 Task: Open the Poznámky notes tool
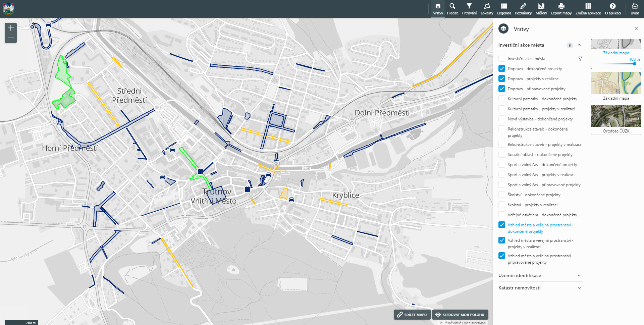point(523,9)
